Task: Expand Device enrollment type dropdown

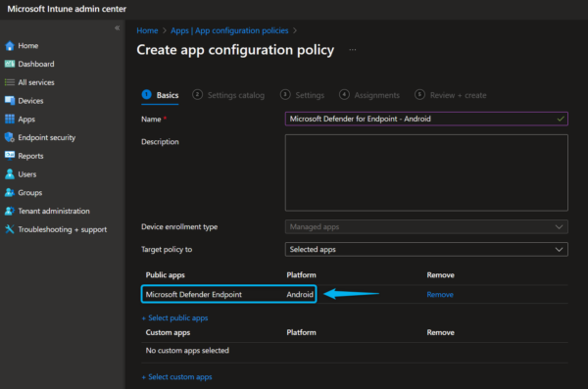Action: [426, 227]
